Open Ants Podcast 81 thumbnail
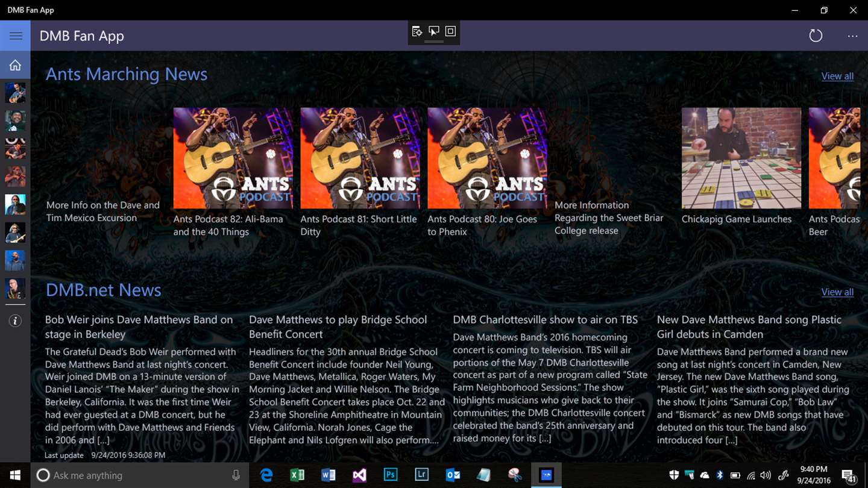This screenshot has height=488, width=868. coord(360,158)
